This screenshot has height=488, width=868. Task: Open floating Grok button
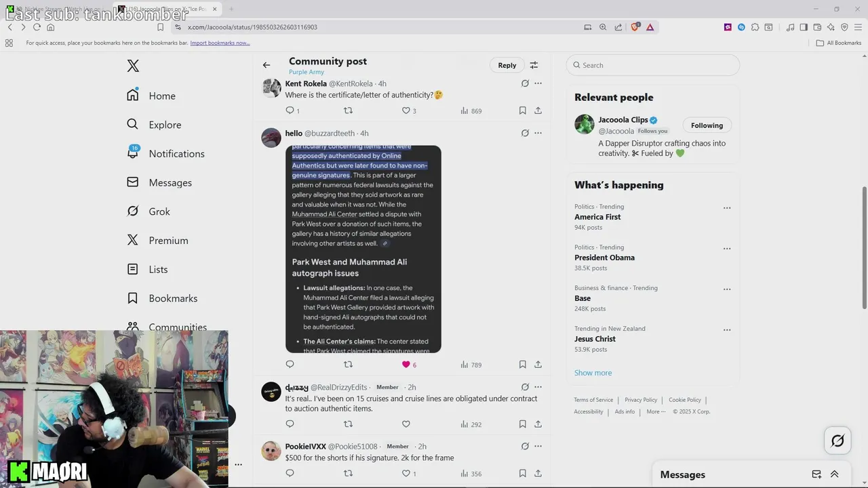coord(837,441)
